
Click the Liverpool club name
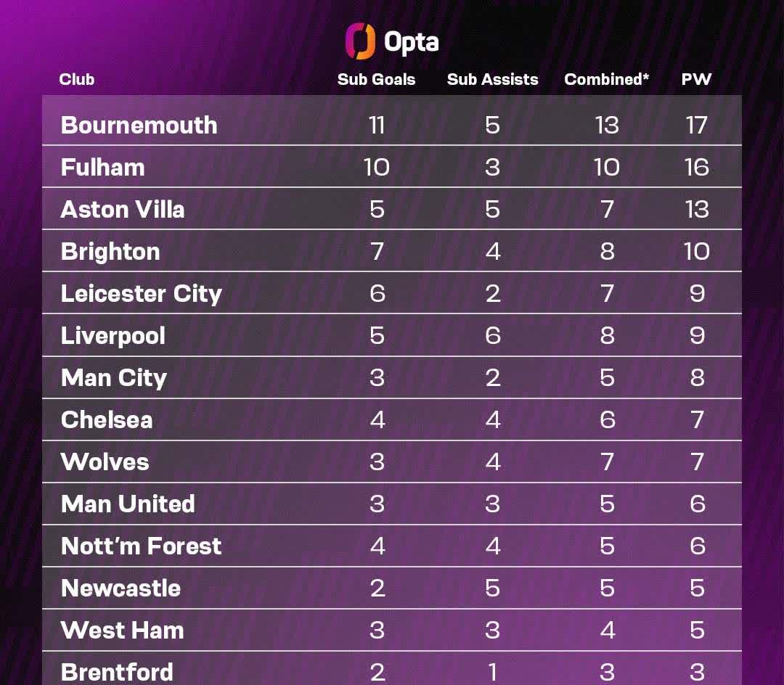pyautogui.click(x=113, y=335)
